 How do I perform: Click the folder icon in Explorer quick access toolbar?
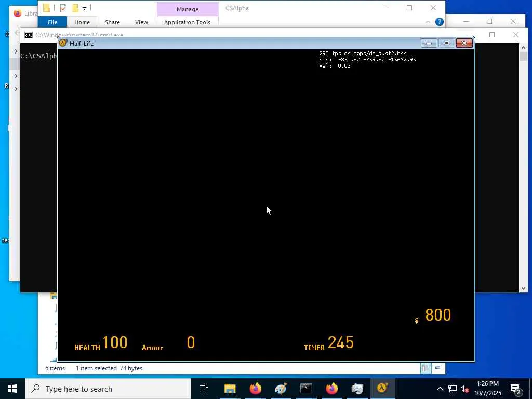46,8
